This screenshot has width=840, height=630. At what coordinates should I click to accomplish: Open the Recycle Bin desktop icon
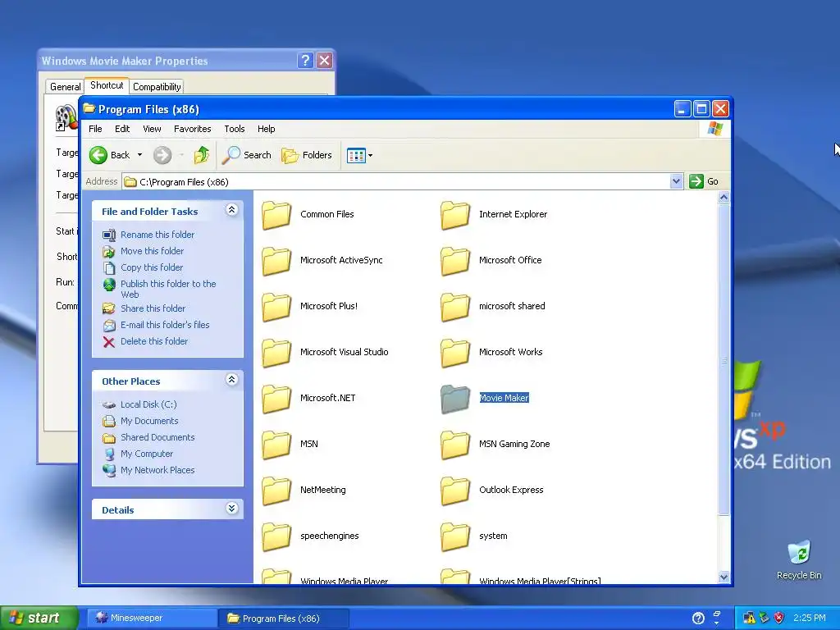(x=799, y=553)
